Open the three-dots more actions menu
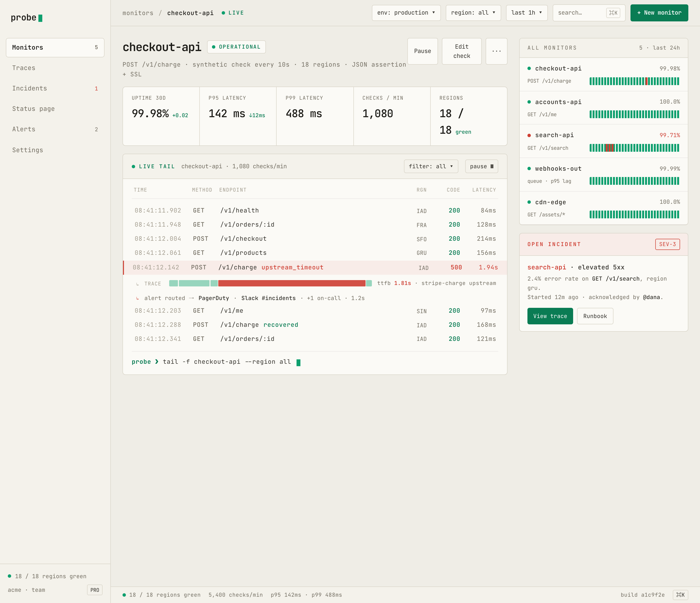Screen dimensions: 700x603 [496, 51]
